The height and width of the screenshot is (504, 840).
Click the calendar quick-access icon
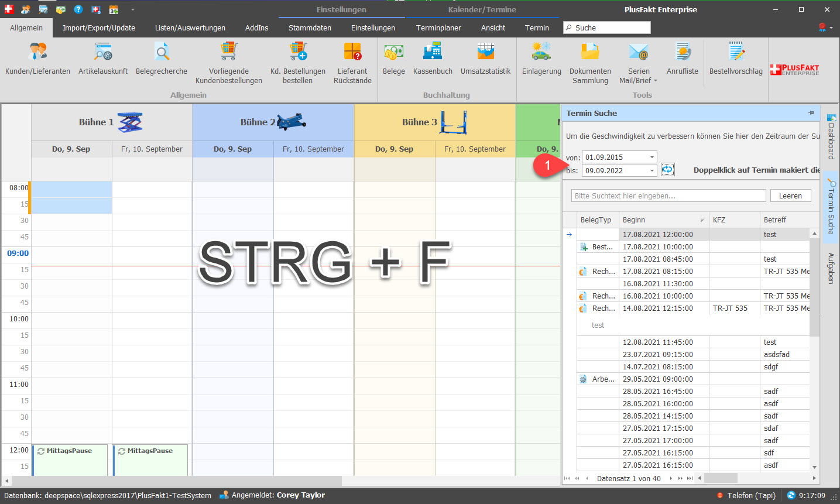click(x=114, y=9)
